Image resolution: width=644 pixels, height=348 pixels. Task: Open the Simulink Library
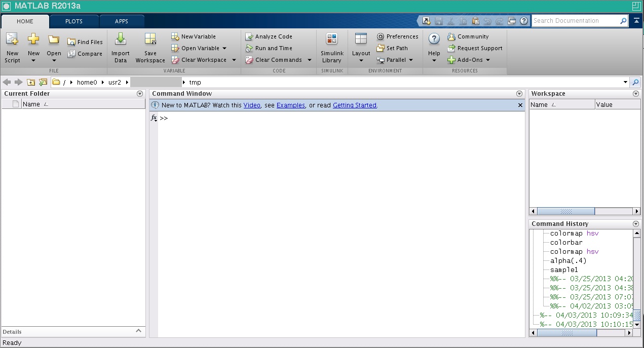pos(332,48)
